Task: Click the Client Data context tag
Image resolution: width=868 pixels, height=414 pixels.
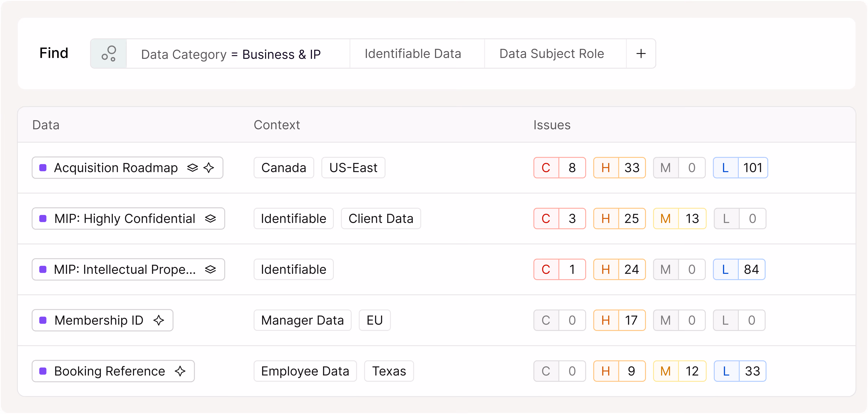Action: click(380, 218)
